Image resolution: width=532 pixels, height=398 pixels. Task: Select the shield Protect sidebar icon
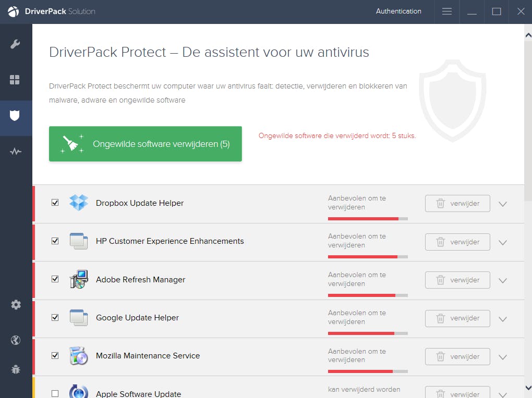(15, 116)
